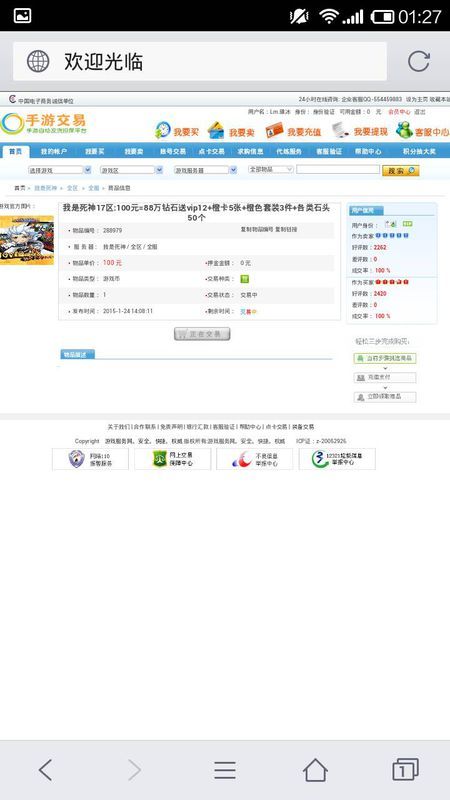
Task: Click the search keyword input field
Action: point(338,169)
